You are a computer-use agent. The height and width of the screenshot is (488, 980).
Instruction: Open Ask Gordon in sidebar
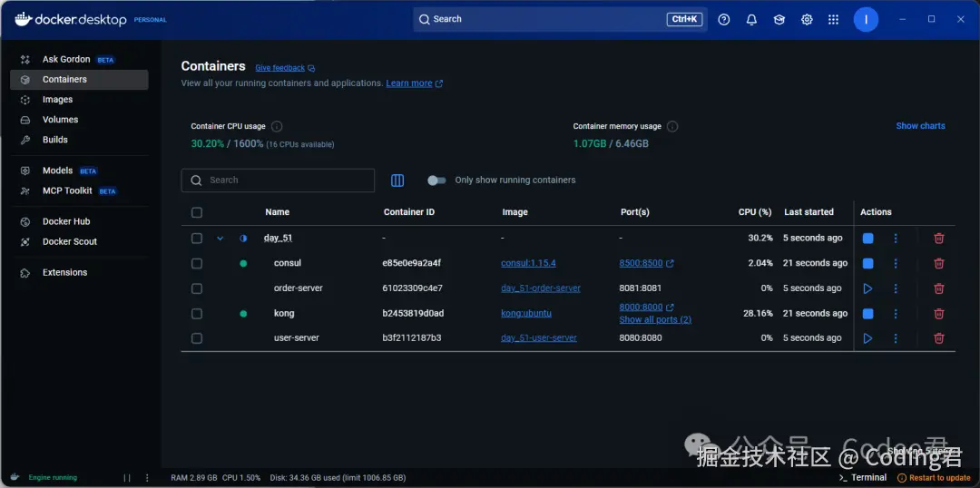pyautogui.click(x=79, y=59)
